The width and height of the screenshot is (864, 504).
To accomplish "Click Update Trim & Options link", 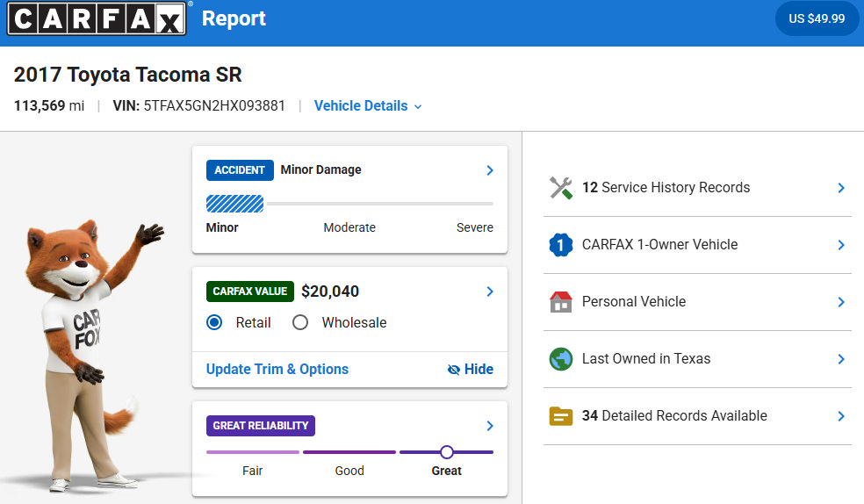I will coord(277,369).
